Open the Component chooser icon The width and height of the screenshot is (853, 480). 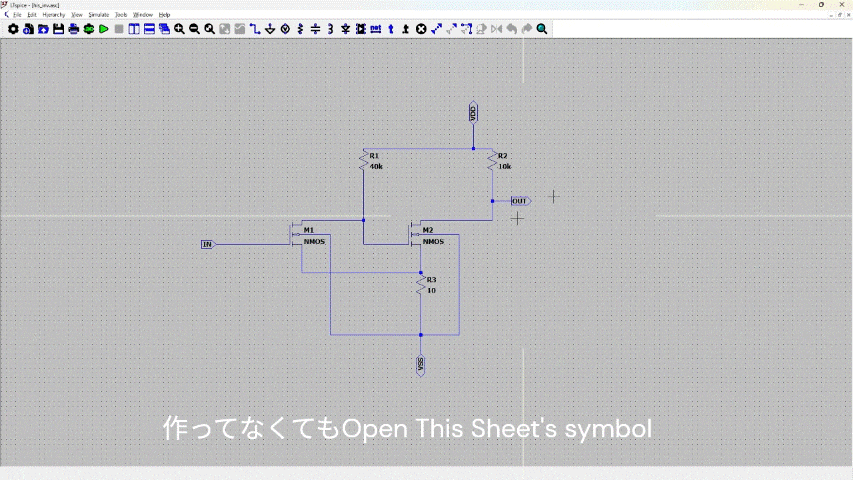(x=361, y=29)
